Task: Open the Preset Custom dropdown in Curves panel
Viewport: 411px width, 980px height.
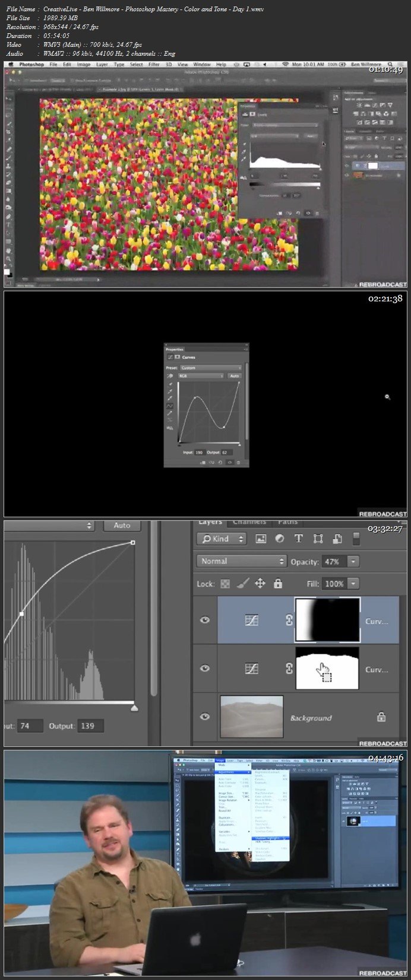Action: click(211, 368)
